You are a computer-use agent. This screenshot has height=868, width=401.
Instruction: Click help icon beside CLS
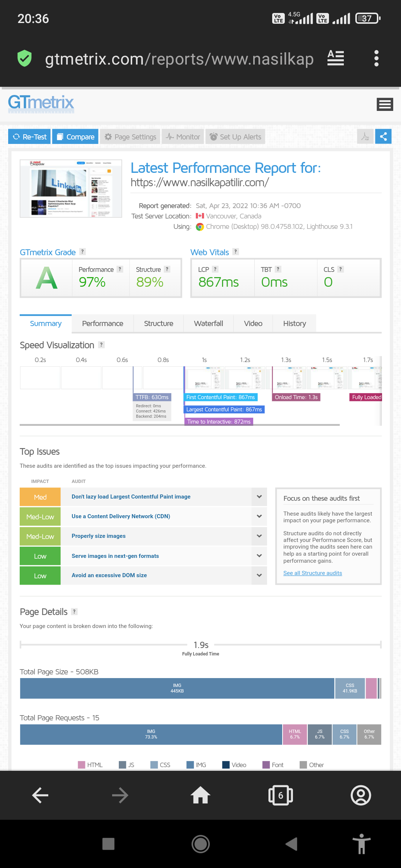(x=340, y=269)
